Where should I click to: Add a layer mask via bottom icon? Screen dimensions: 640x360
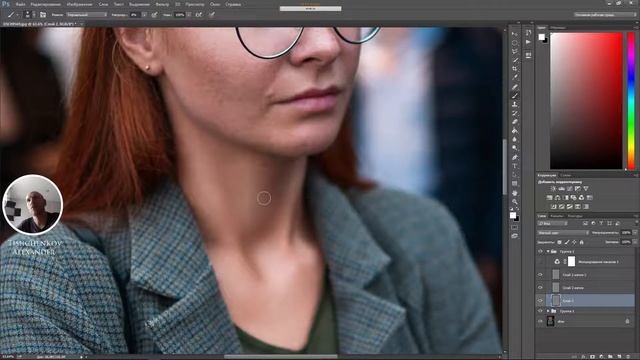point(593,357)
